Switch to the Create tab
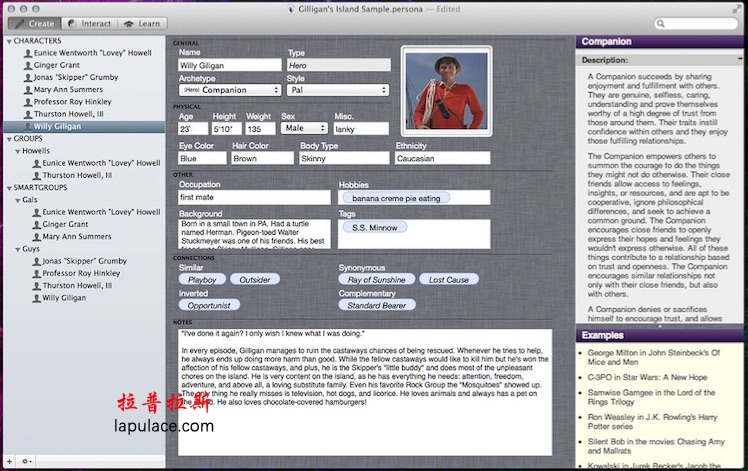Image resolution: width=748 pixels, height=471 pixels. [x=34, y=23]
